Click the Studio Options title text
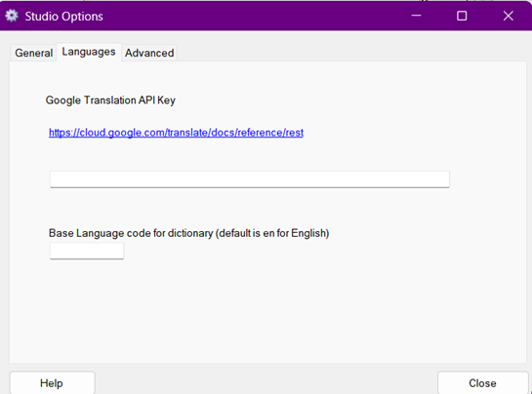532x394 pixels. [63, 17]
